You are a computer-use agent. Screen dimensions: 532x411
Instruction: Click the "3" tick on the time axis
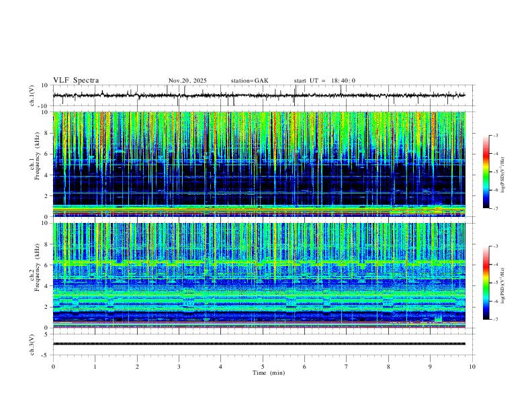(x=179, y=367)
